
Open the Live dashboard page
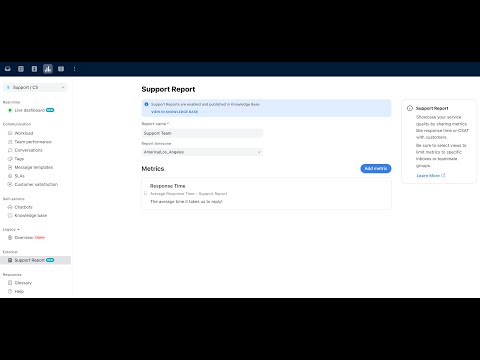tap(30, 110)
